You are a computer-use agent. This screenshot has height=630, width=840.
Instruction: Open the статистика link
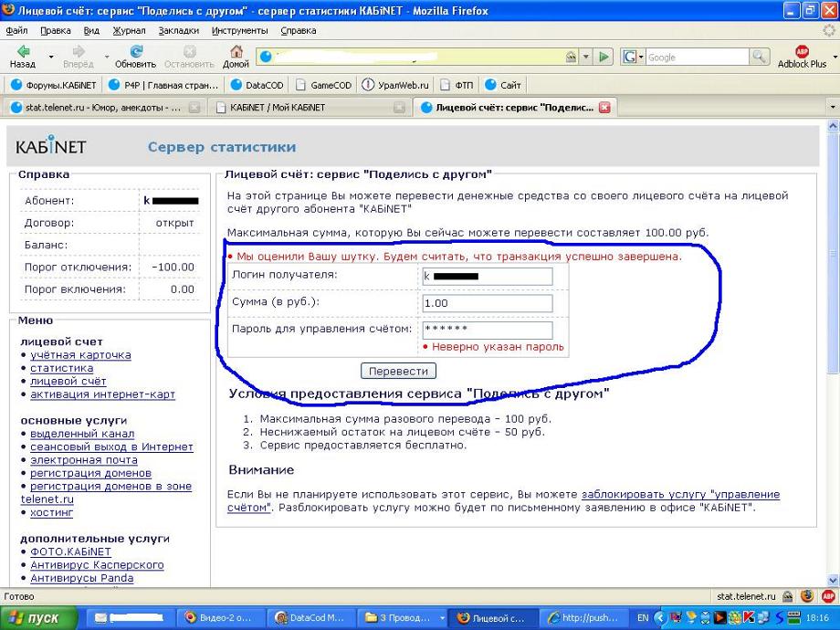61,368
